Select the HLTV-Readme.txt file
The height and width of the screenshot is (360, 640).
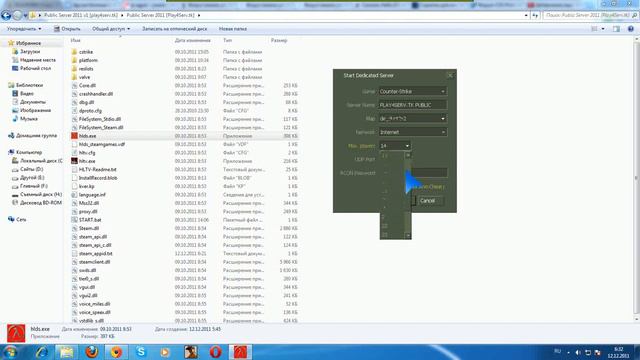point(98,169)
